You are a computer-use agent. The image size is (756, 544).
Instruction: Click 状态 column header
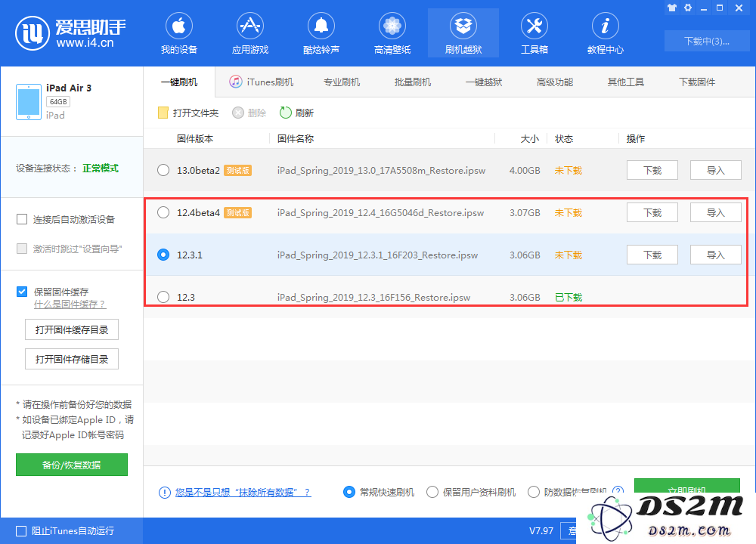pos(564,139)
